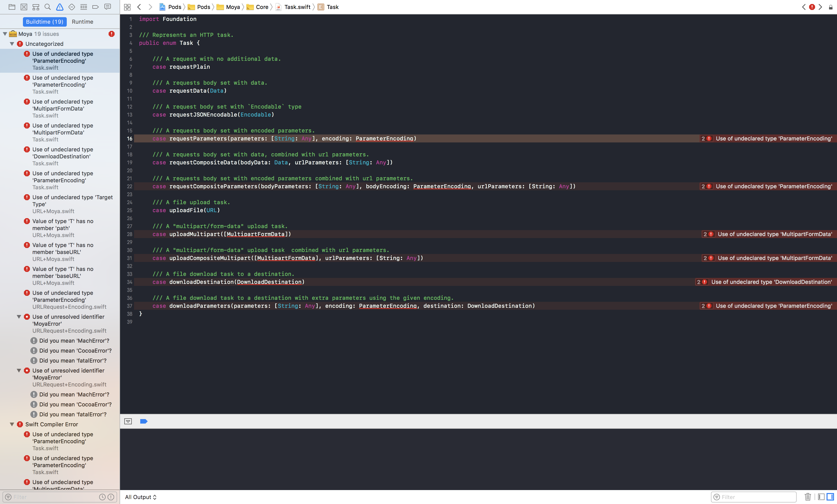Image resolution: width=837 pixels, height=504 pixels.
Task: Open the Symbol navigator hierarchy icon
Action: 36,7
